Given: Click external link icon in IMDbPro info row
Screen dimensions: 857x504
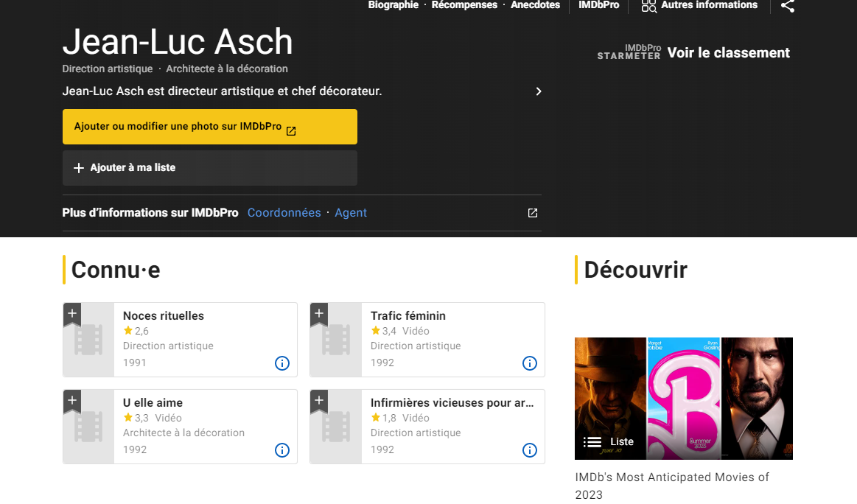Looking at the screenshot, I should [532, 213].
